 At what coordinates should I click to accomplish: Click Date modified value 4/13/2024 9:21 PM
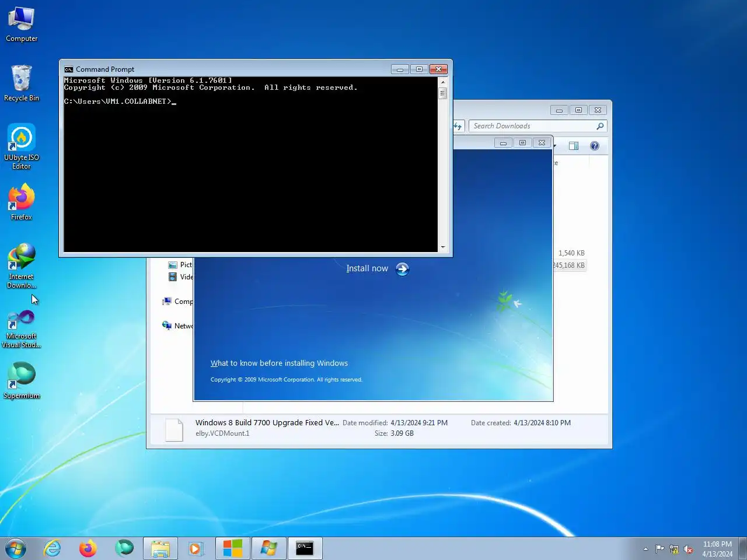[419, 423]
